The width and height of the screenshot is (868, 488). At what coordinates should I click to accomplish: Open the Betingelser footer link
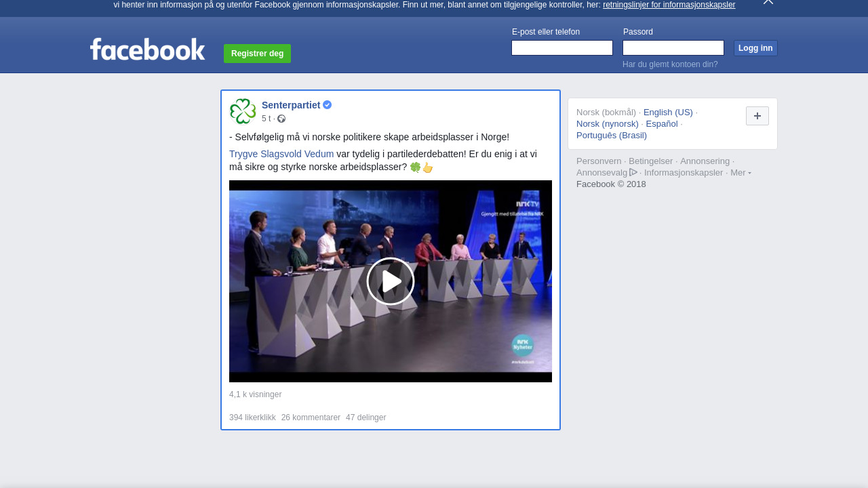pos(651,161)
